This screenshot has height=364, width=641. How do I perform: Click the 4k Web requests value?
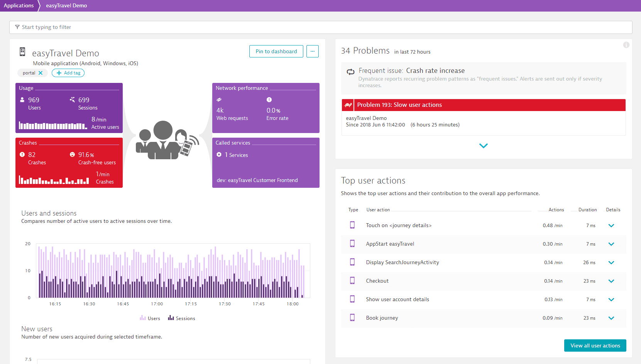pos(220,110)
